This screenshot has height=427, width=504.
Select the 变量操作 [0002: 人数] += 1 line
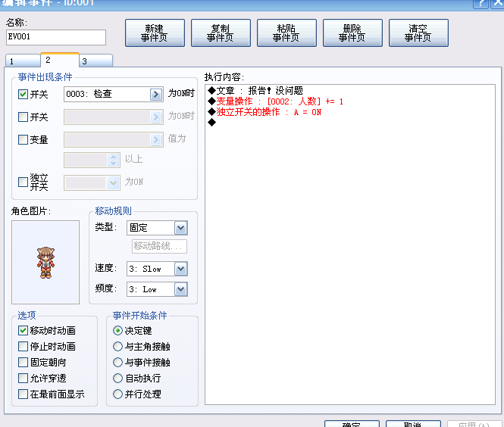[x=275, y=101]
